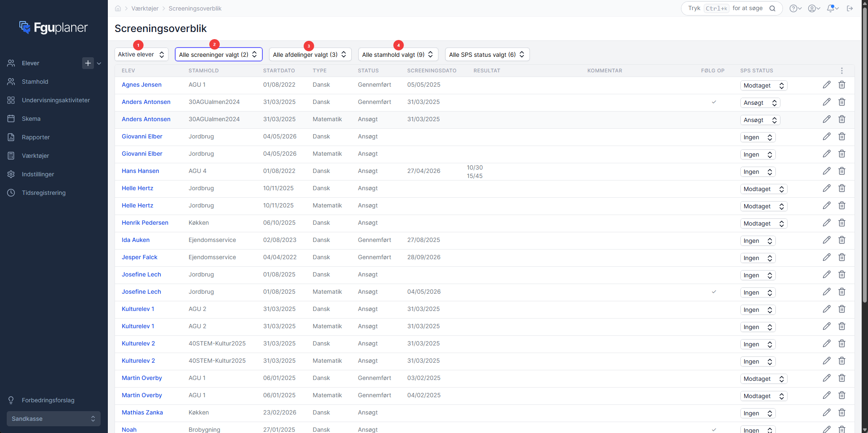
Task: Click Forbedringsforslag link
Action: pos(48,400)
